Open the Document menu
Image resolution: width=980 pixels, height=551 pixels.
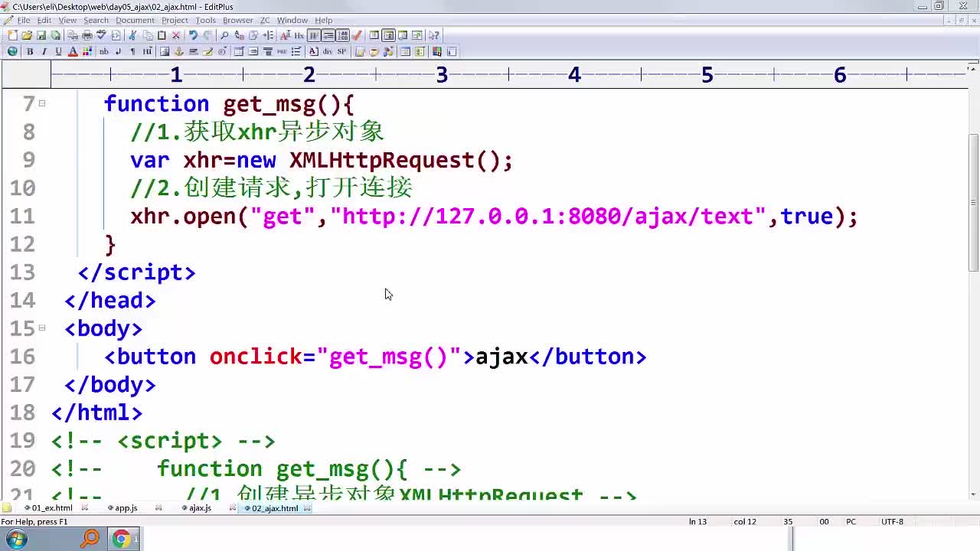point(136,20)
